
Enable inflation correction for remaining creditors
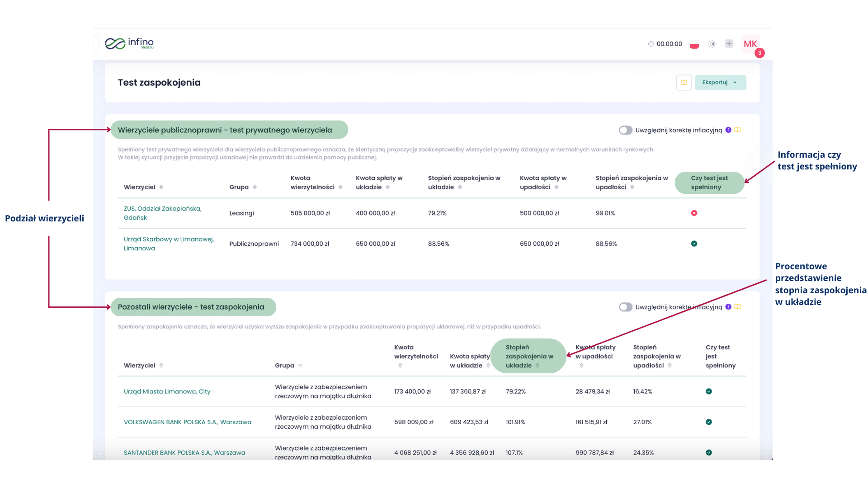coord(625,307)
